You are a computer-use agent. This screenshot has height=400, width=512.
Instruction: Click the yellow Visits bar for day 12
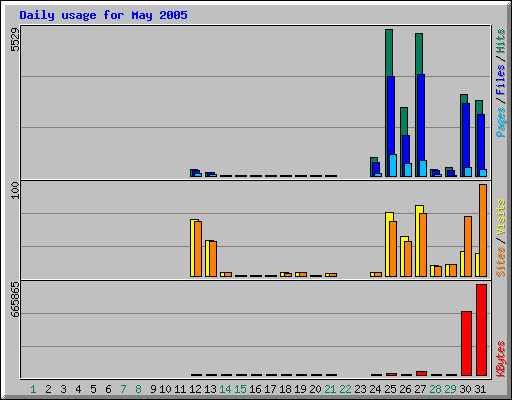(192, 248)
